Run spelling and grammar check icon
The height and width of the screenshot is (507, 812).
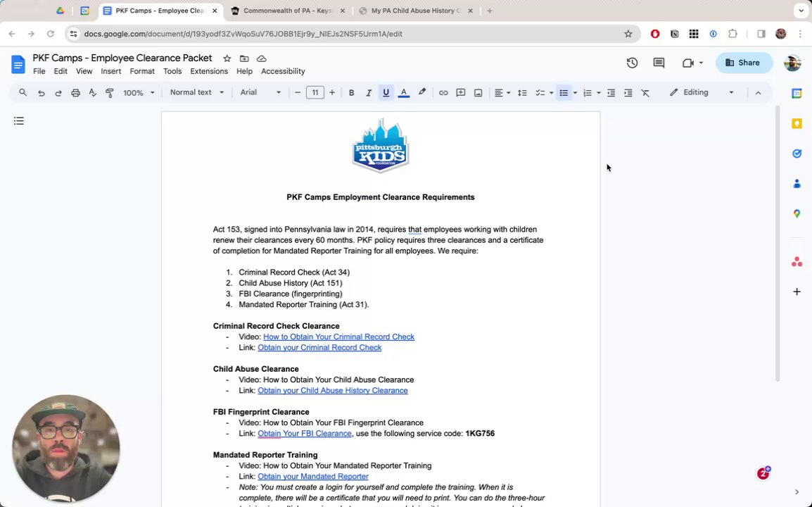pos(93,93)
